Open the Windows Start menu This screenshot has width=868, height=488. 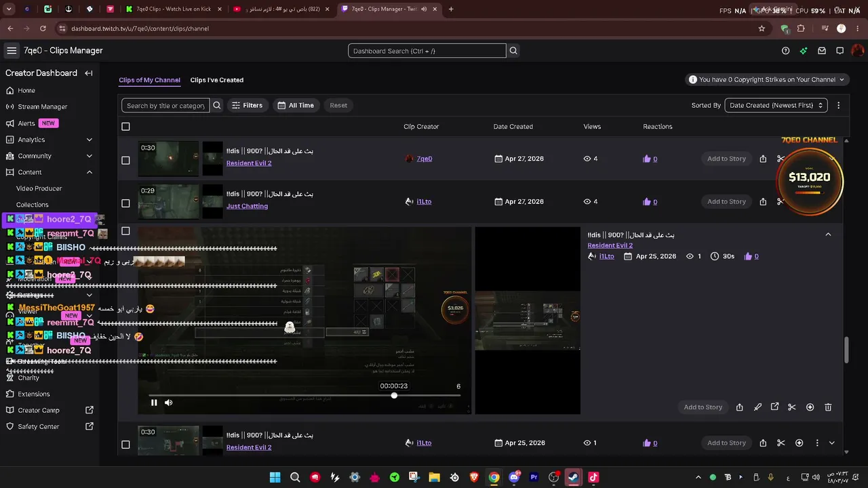(x=275, y=477)
